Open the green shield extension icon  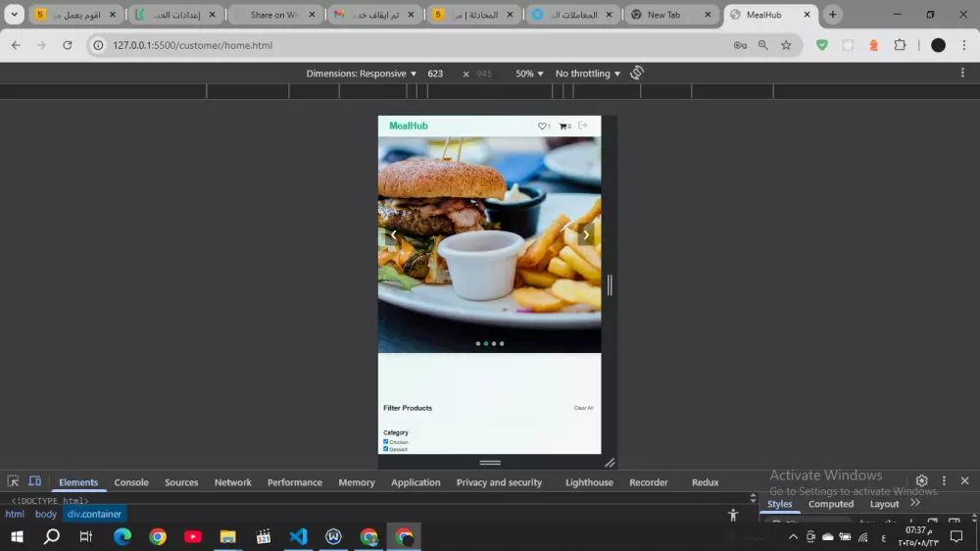pos(822,45)
